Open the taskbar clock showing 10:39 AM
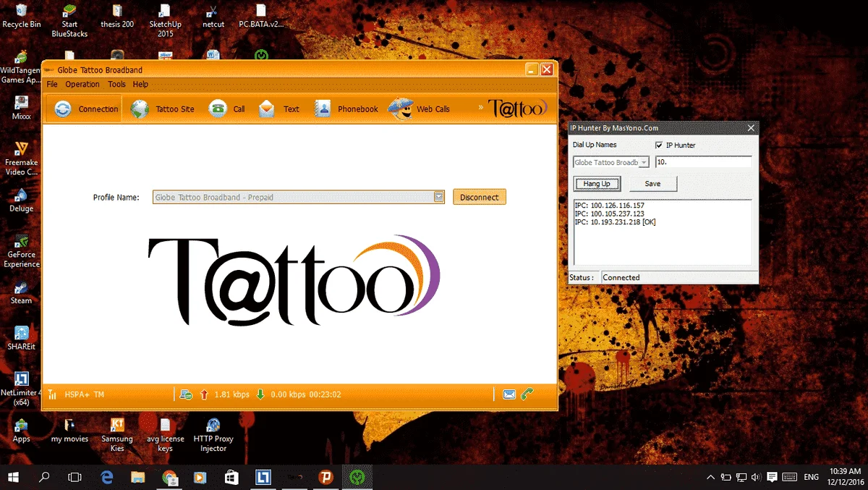Screen dimensions: 868x490 point(846,477)
